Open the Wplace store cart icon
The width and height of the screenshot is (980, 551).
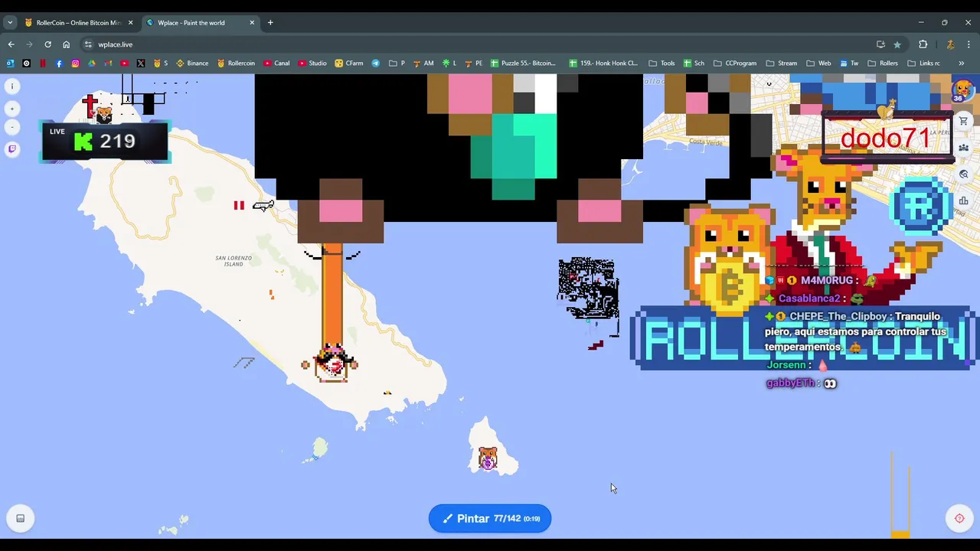pyautogui.click(x=964, y=121)
